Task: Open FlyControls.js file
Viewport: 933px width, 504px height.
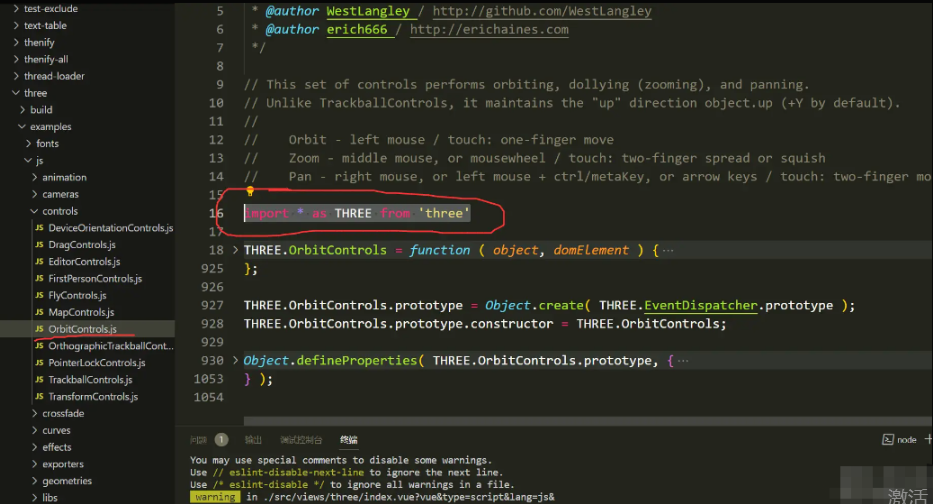Action: pyautogui.click(x=77, y=295)
